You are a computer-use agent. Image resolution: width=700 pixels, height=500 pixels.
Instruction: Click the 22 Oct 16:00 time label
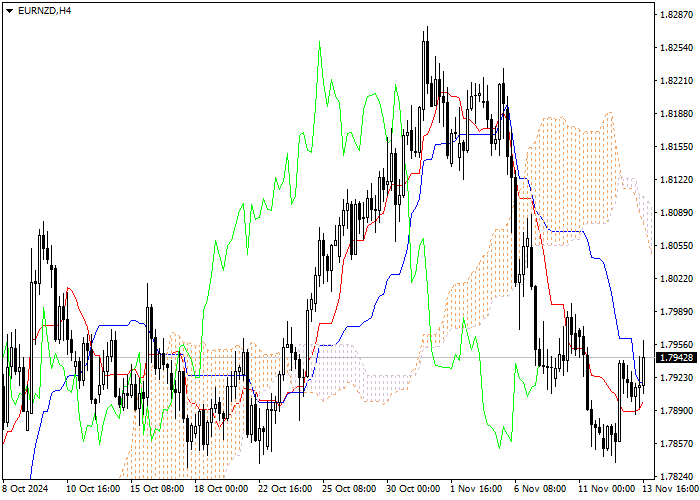[x=286, y=488]
